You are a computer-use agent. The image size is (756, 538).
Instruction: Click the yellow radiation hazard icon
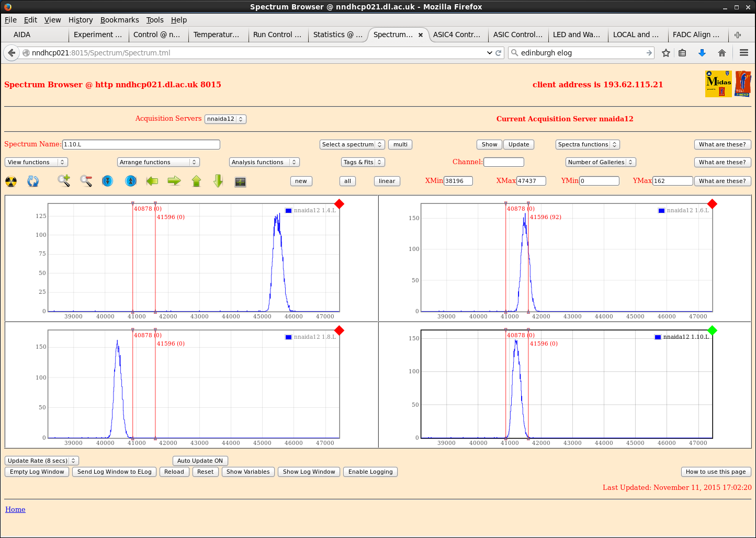pos(11,181)
